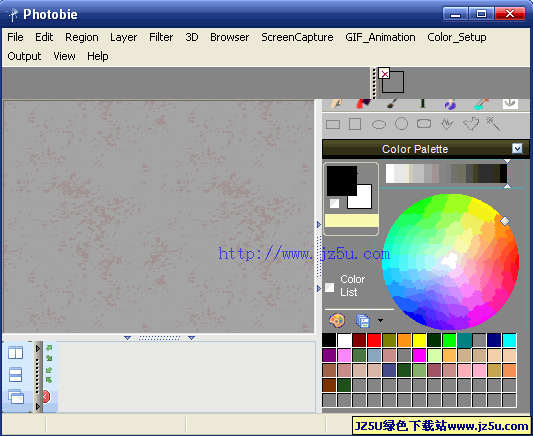533x436 pixels.
Task: Pick the red color swatch
Action: 374,340
